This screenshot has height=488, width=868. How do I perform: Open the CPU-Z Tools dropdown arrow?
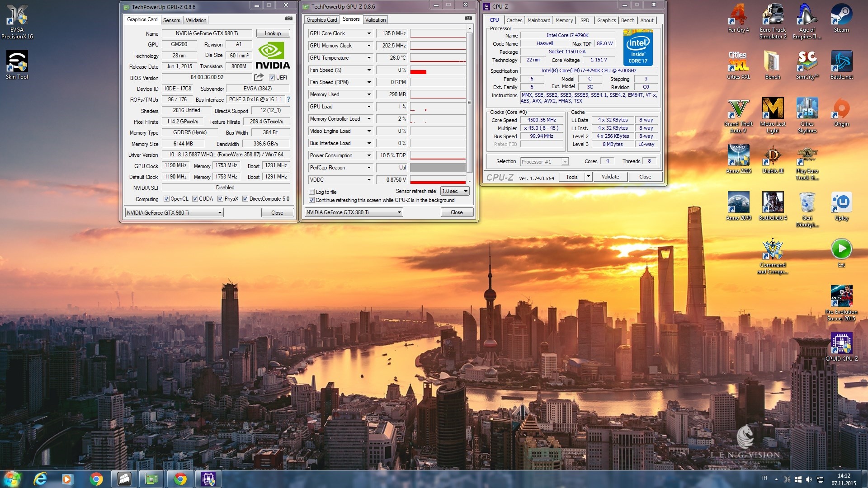pyautogui.click(x=588, y=177)
